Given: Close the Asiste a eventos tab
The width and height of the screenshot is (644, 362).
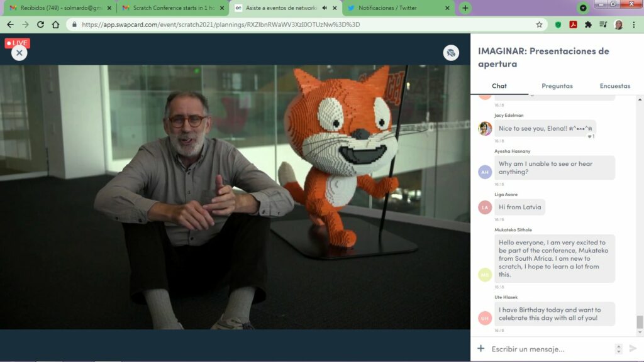Looking at the screenshot, I should pos(335,8).
